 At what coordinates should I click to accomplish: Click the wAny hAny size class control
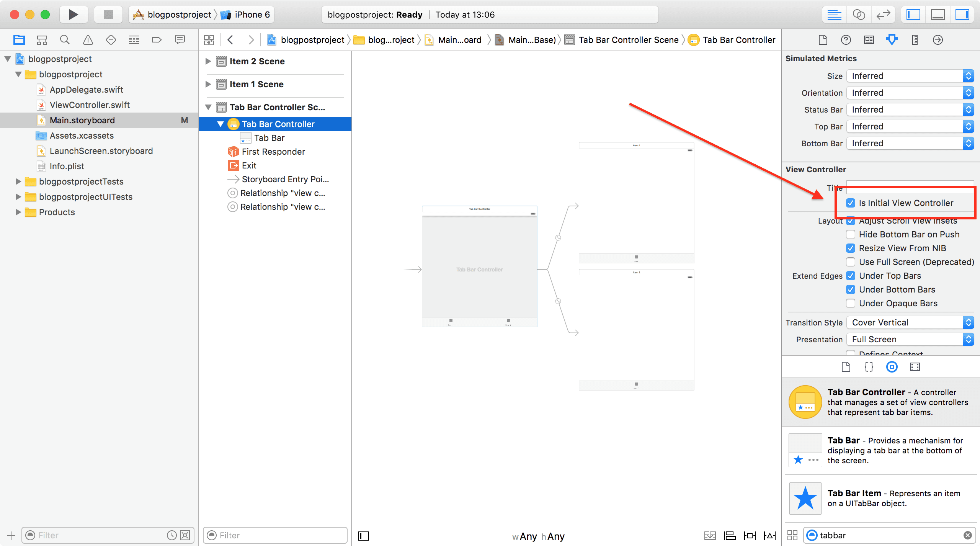[x=538, y=536]
